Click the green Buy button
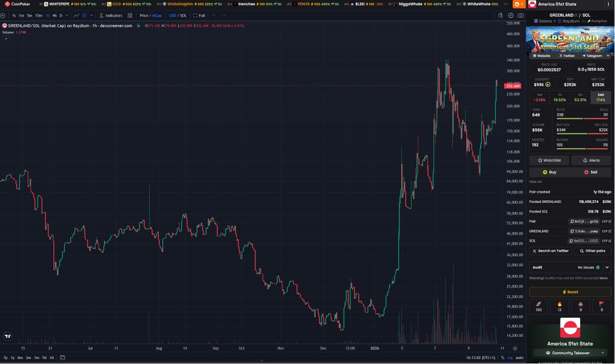The image size is (615, 364). pos(549,172)
